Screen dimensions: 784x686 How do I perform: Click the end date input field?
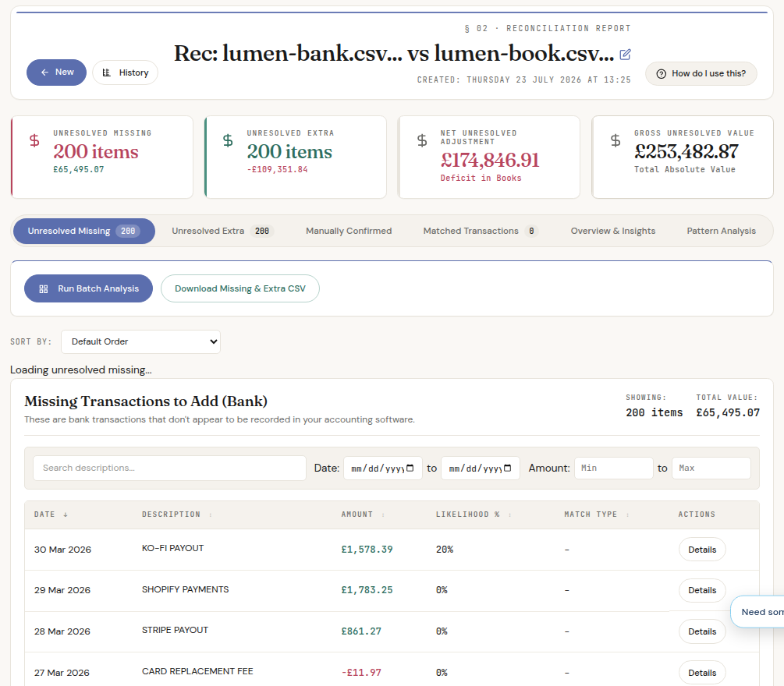click(481, 469)
